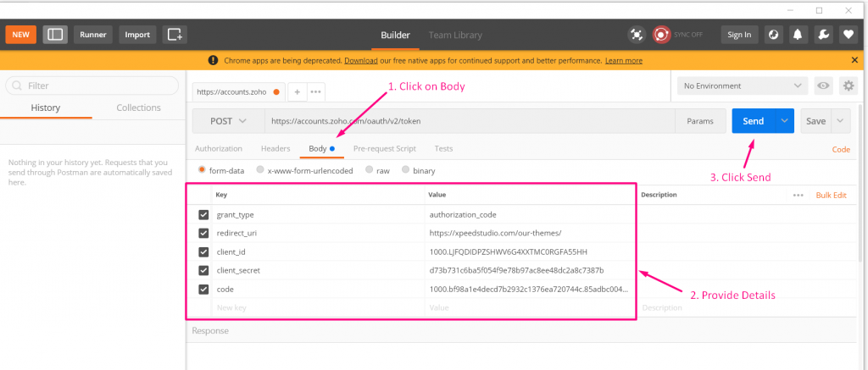Open the Pre-request Script tab
The image size is (868, 370).
pos(385,149)
